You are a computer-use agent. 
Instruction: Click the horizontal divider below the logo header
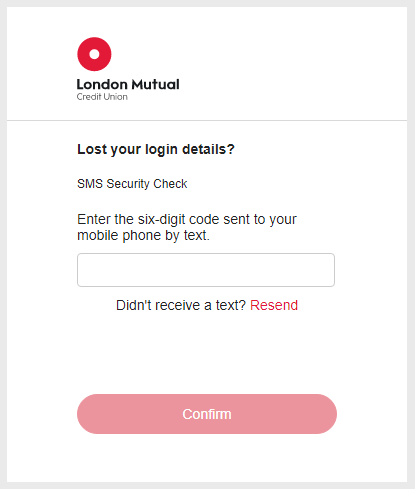pyautogui.click(x=207, y=120)
